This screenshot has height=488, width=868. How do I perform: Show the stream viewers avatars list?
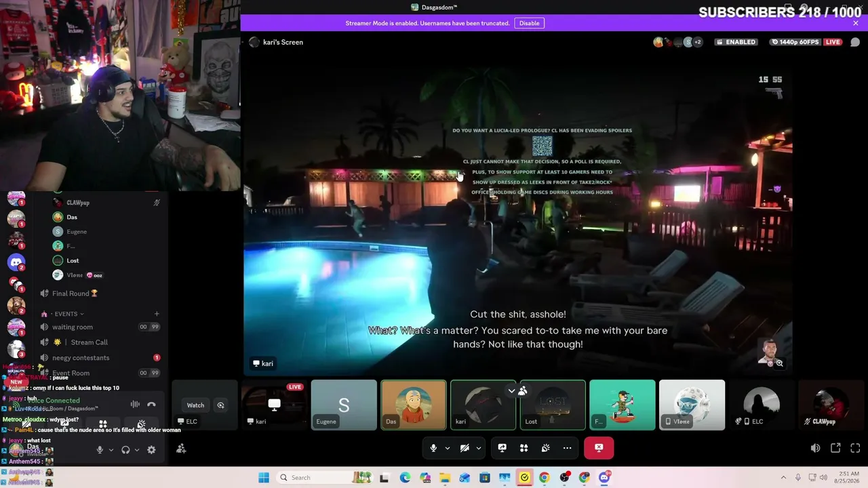pyautogui.click(x=678, y=42)
